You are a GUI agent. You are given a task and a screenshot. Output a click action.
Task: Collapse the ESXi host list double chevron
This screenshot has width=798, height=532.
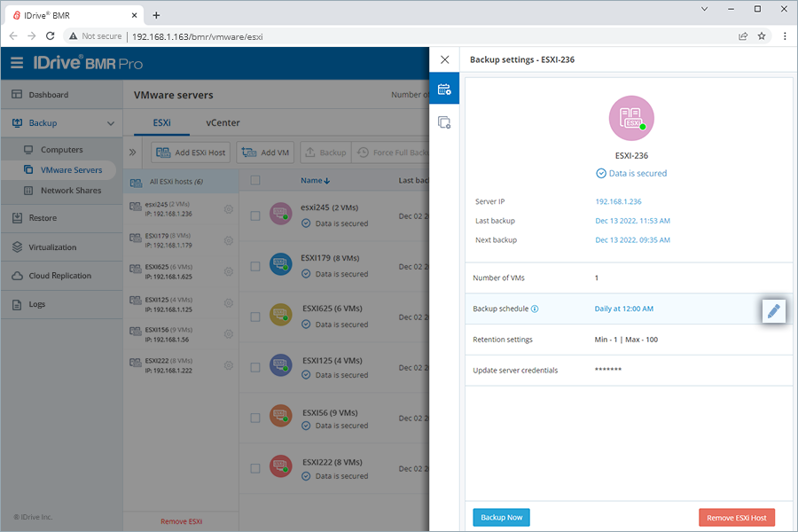pyautogui.click(x=132, y=153)
